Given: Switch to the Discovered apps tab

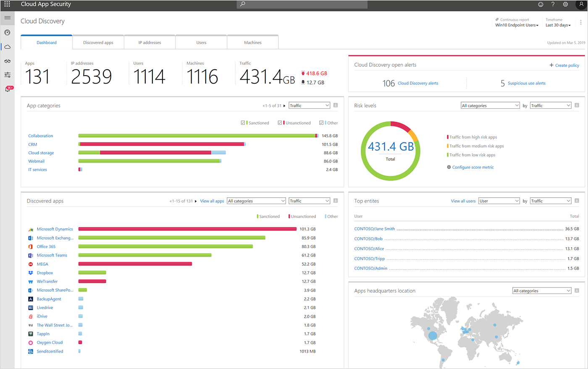Looking at the screenshot, I should [x=98, y=42].
